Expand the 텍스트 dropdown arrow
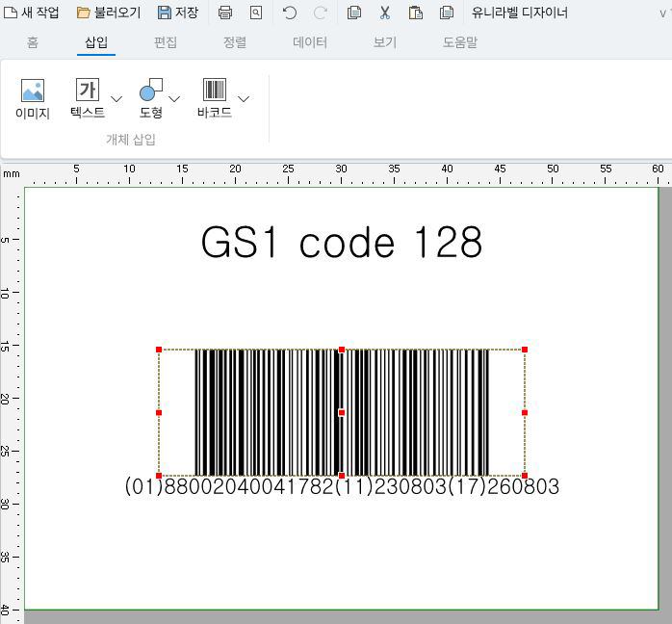The width and height of the screenshot is (672, 624). [x=116, y=99]
